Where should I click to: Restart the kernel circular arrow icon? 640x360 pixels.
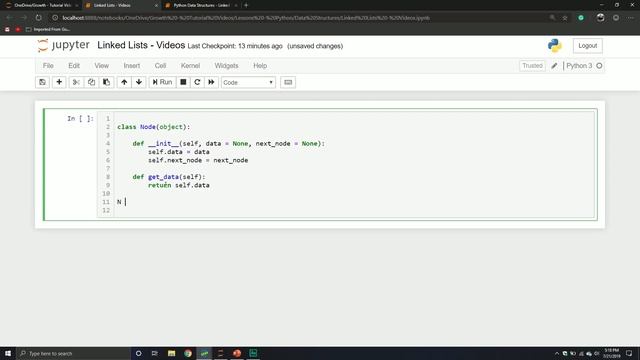[197, 82]
